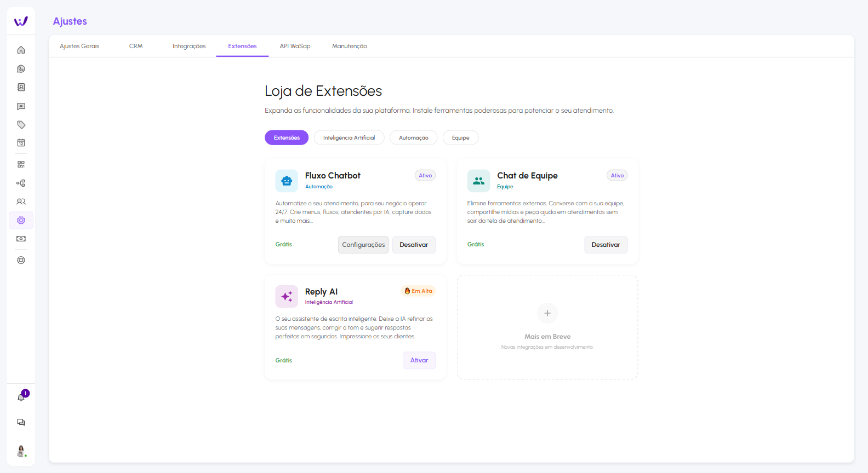Switch to the Integrações tab
This screenshot has width=868, height=473.
[189, 47]
